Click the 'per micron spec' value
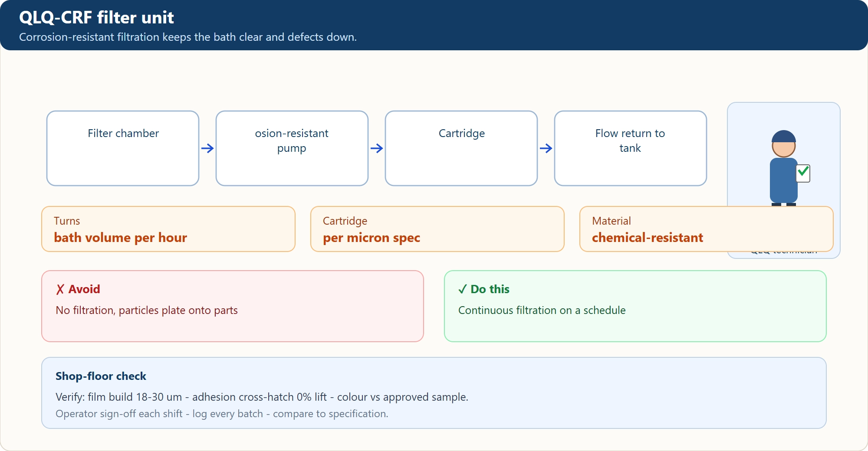868x451 pixels. pos(372,238)
